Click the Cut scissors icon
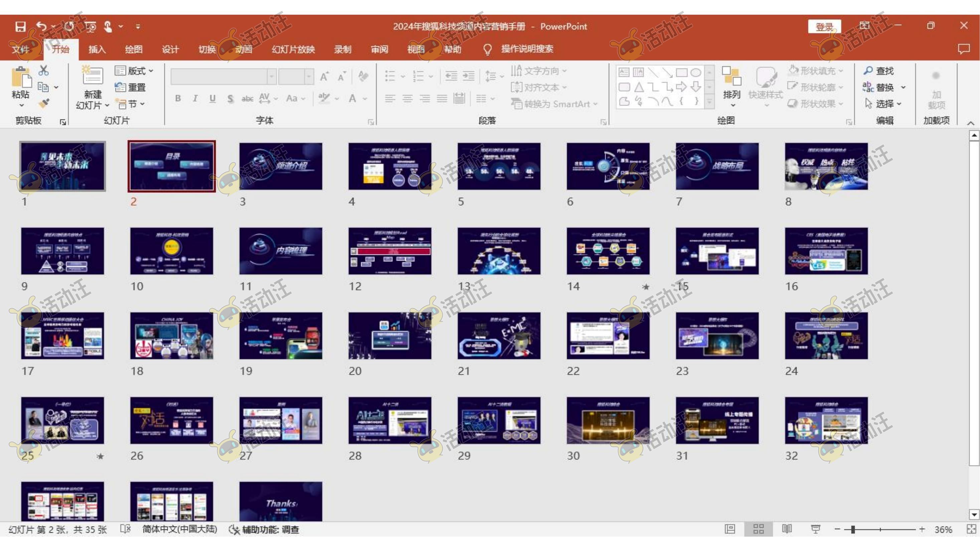The width and height of the screenshot is (980, 551). coord(43,70)
